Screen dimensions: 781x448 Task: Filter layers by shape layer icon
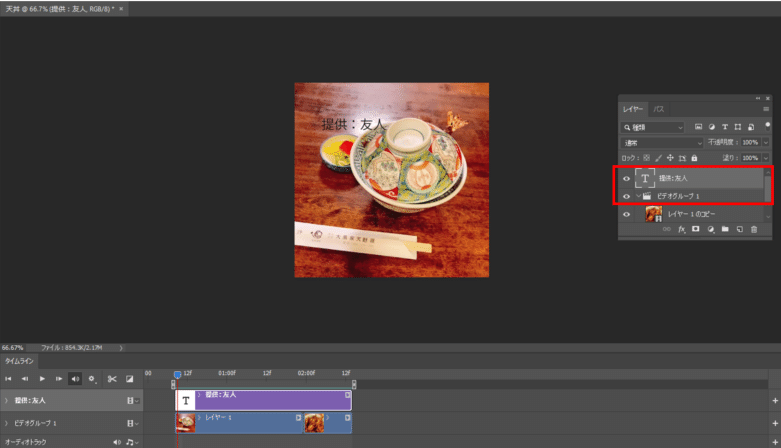pos(738,127)
